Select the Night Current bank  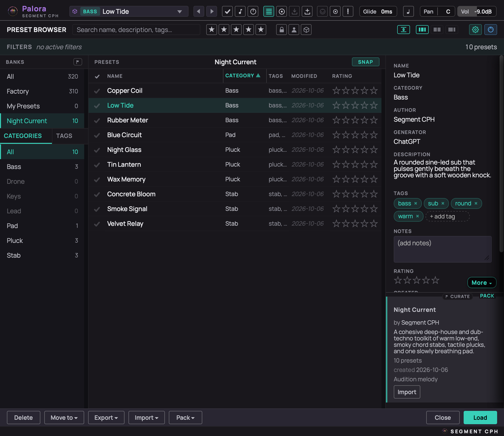tap(42, 121)
